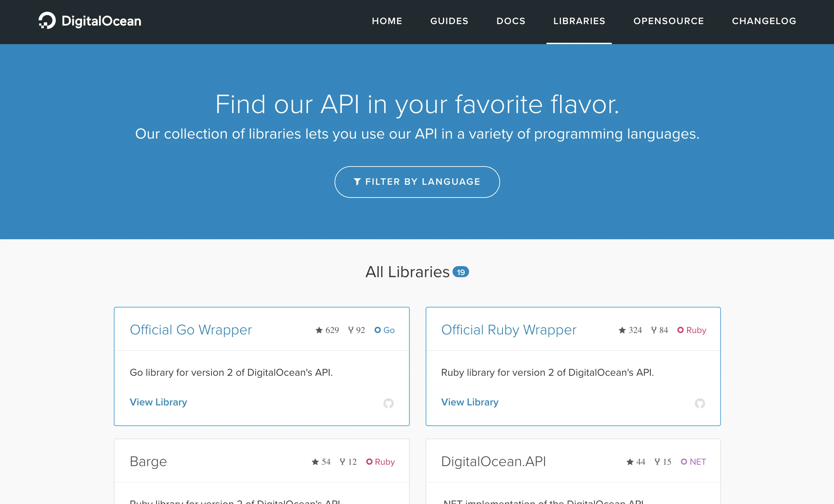Click the star icon on Barge card
The height and width of the screenshot is (504, 834).
(315, 462)
